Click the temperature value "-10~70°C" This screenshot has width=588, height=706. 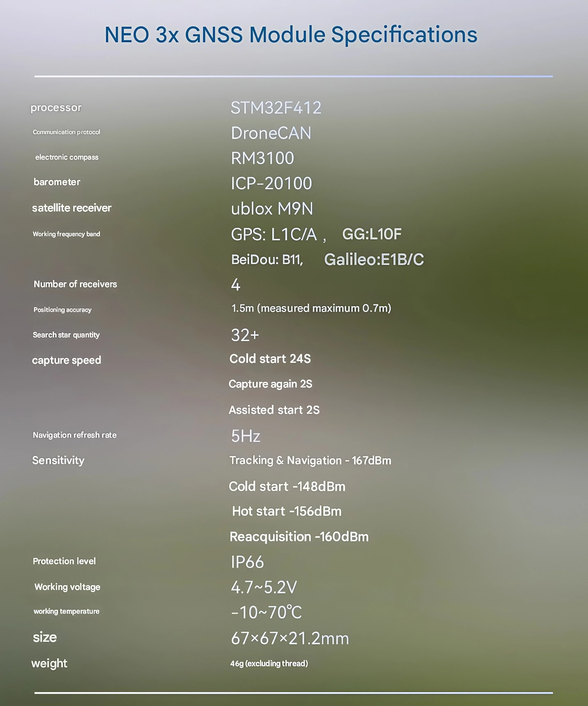266,612
